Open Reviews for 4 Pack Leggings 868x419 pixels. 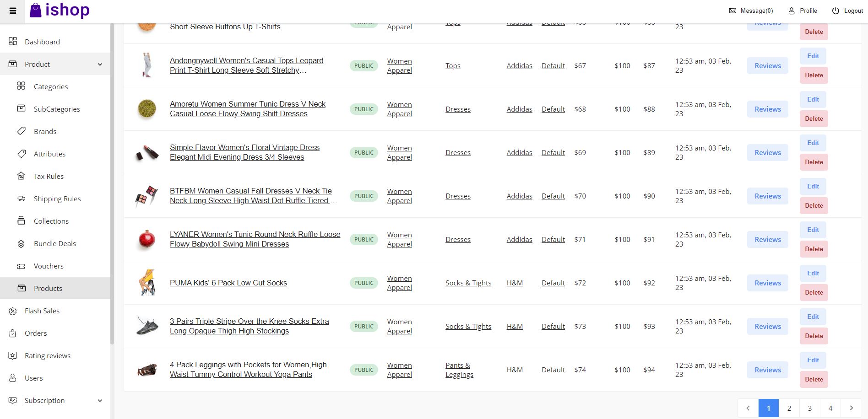(767, 370)
